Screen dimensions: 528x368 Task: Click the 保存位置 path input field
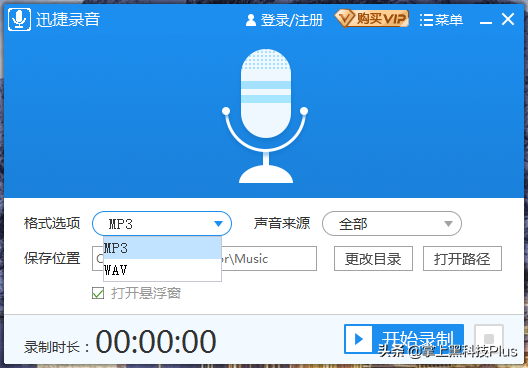click(x=204, y=259)
